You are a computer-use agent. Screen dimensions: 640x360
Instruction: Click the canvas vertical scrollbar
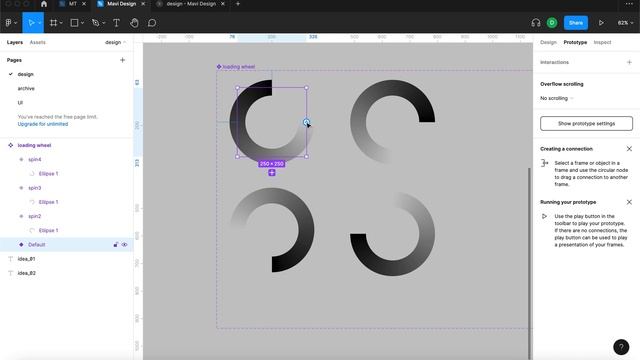click(x=530, y=263)
